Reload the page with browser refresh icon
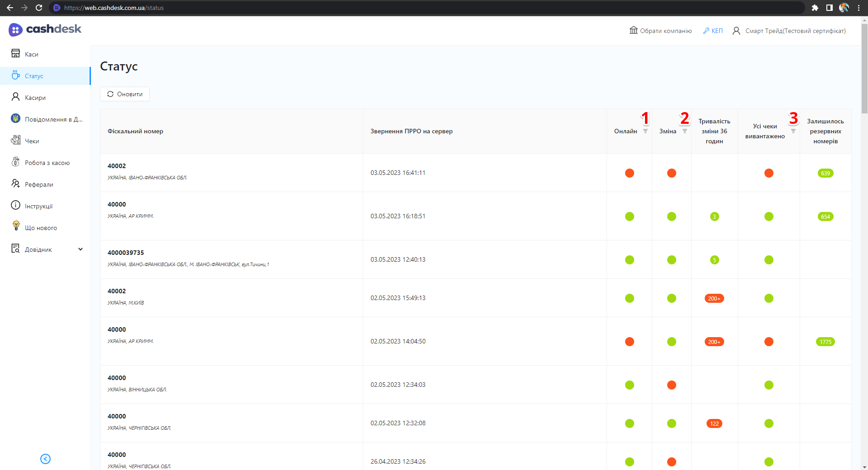Viewport: 868px width, 470px height. click(x=39, y=8)
